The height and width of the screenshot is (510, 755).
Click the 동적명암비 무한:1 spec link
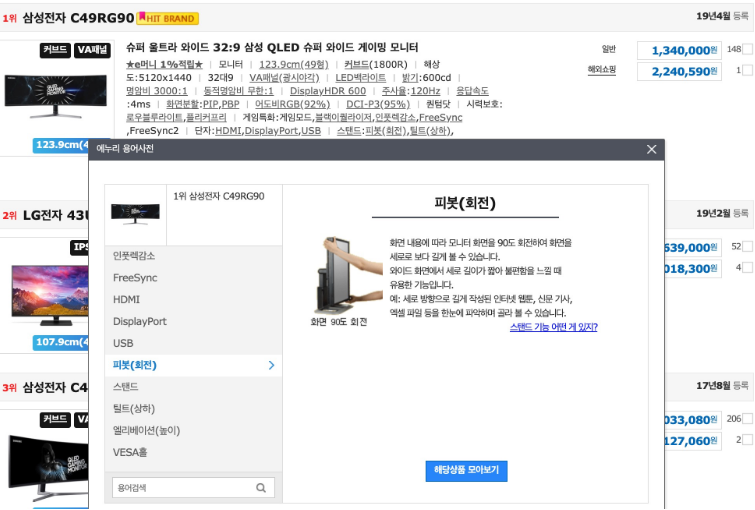pyautogui.click(x=238, y=91)
